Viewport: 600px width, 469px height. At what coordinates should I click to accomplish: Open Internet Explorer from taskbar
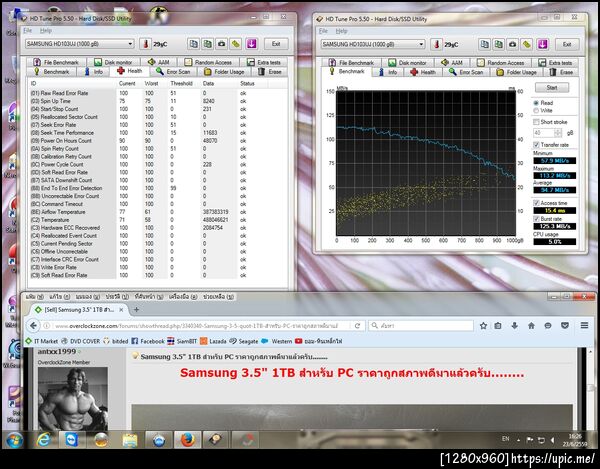[44, 440]
